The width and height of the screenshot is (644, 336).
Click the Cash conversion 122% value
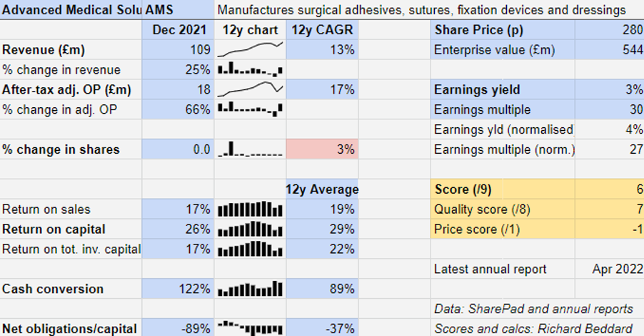(x=178, y=289)
